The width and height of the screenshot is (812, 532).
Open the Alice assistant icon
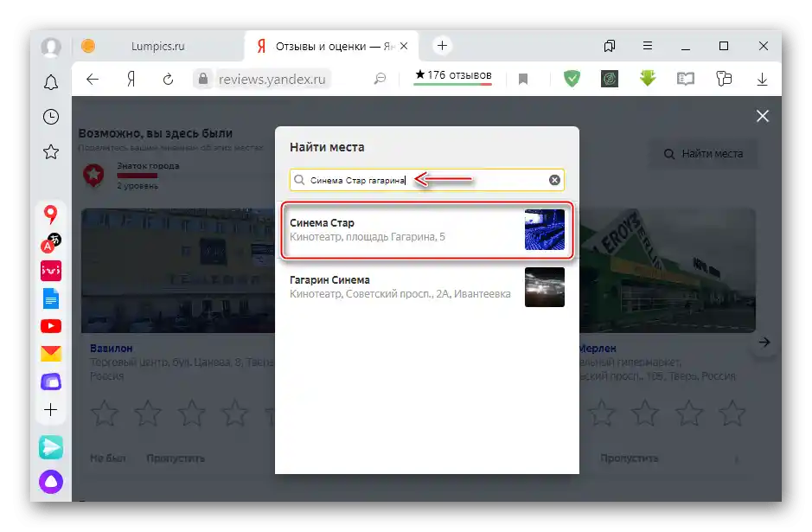pos(50,482)
